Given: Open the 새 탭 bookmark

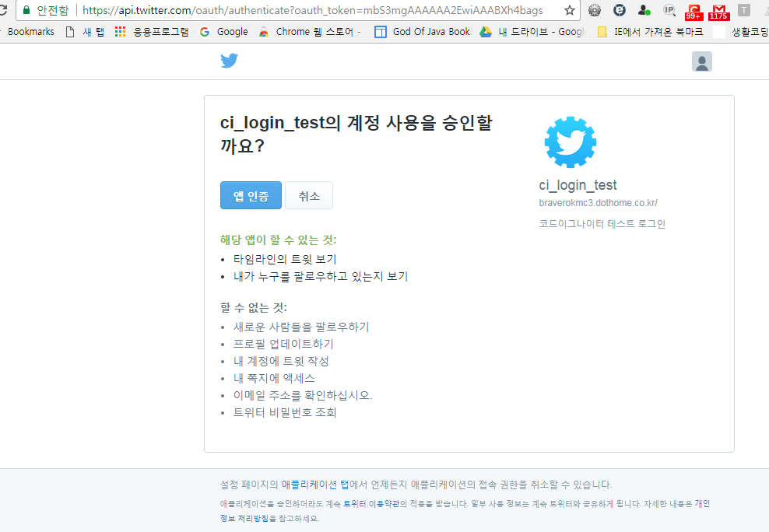Looking at the screenshot, I should coord(85,32).
